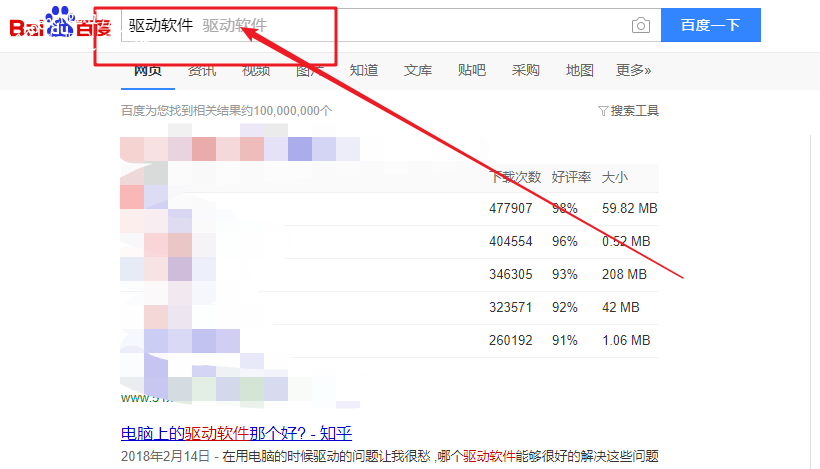
Task: Open the 地图 tab
Action: tap(579, 70)
